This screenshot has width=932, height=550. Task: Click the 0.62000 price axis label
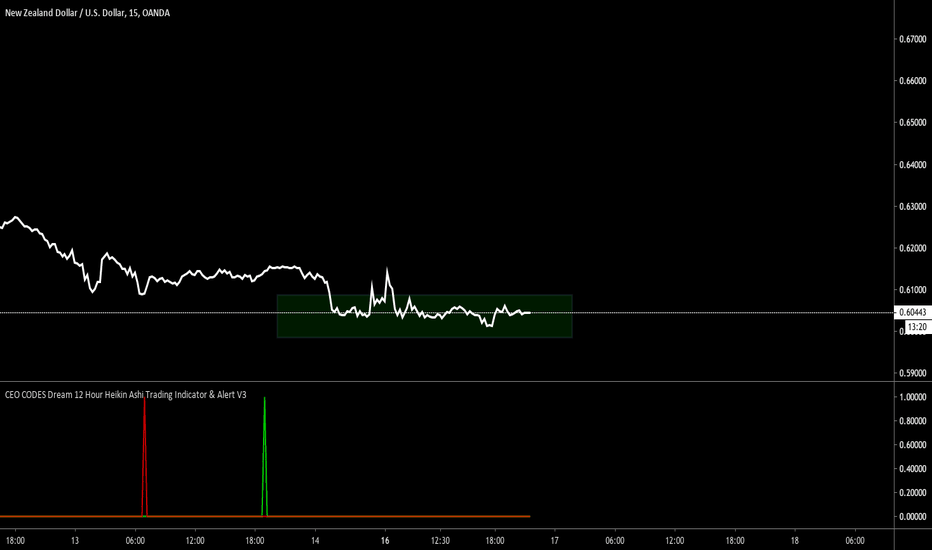coord(912,248)
